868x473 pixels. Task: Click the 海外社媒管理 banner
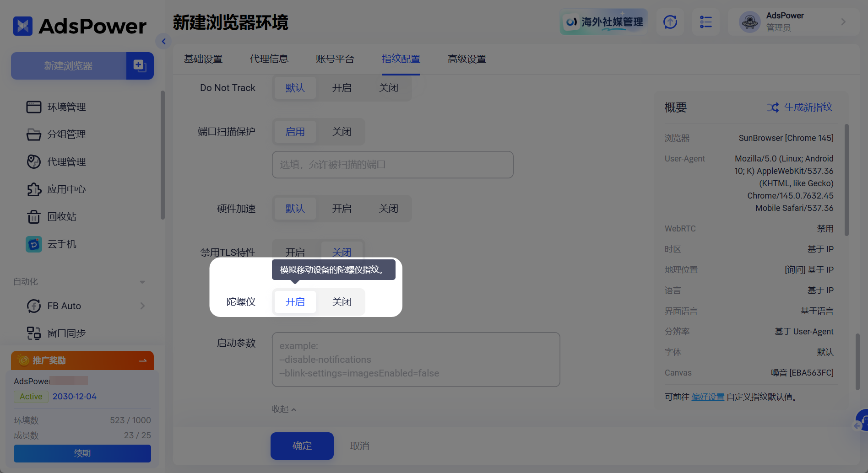click(604, 22)
